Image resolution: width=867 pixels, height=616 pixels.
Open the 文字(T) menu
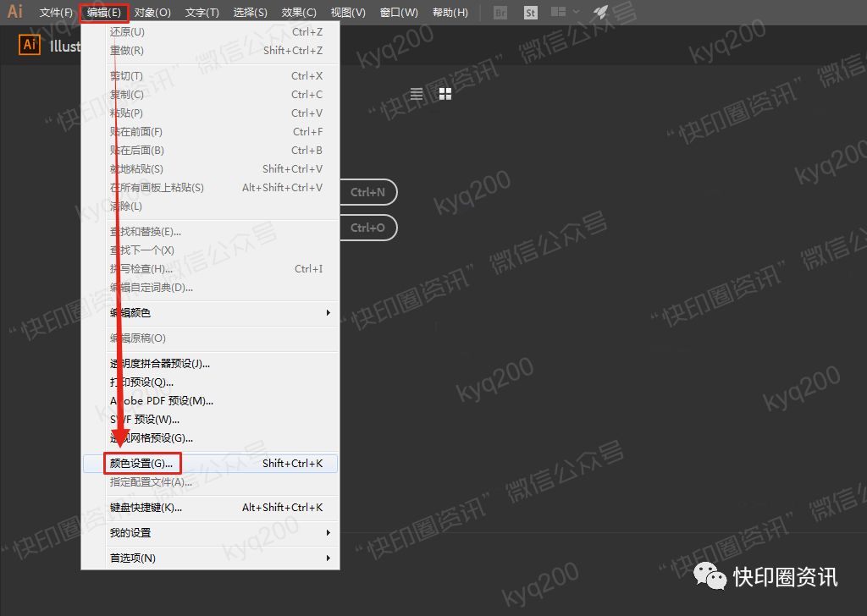(x=202, y=12)
